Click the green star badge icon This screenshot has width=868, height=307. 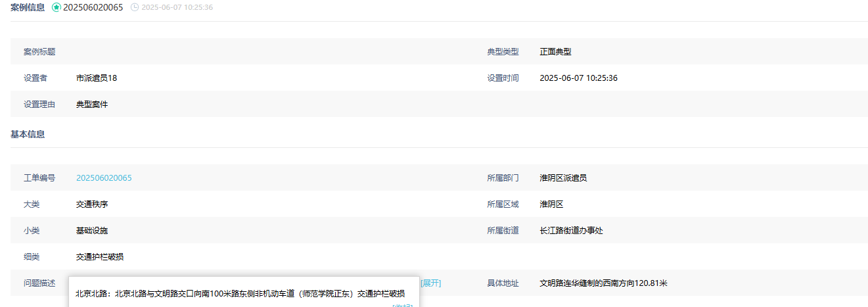pyautogui.click(x=57, y=7)
